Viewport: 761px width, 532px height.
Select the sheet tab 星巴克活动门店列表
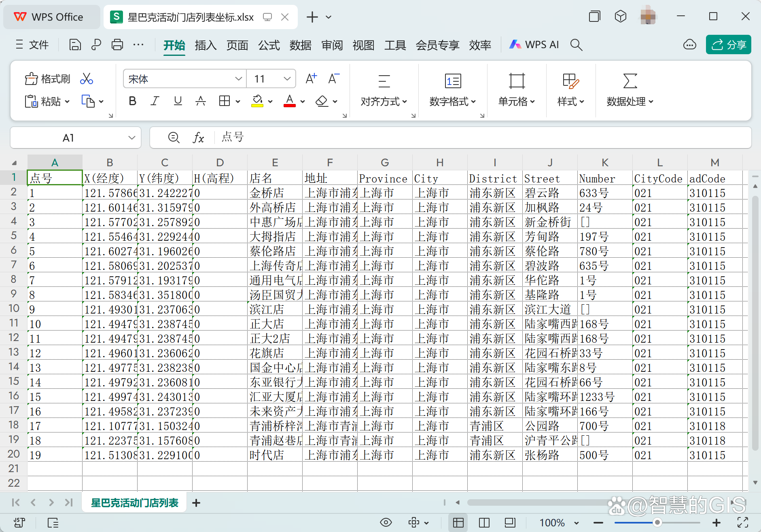pyautogui.click(x=134, y=502)
